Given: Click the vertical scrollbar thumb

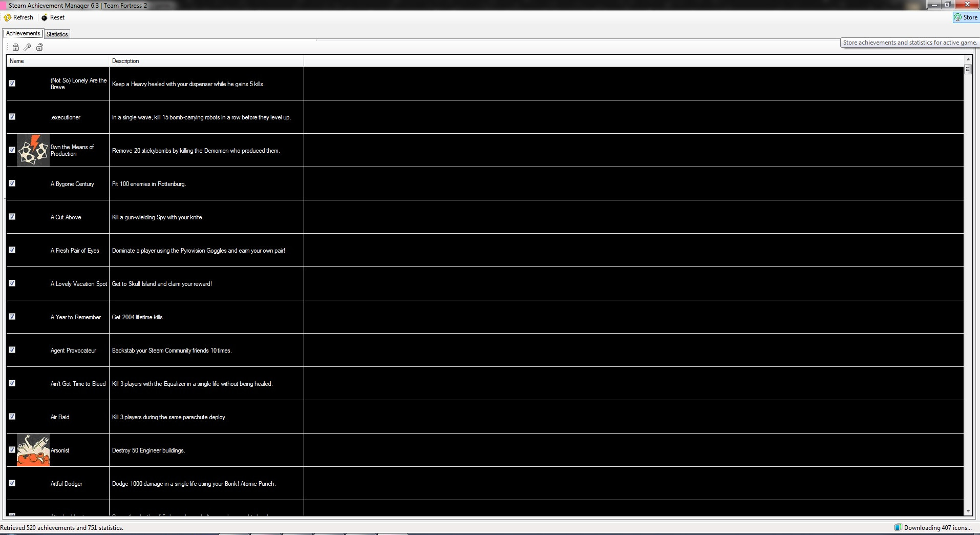Looking at the screenshot, I should click(x=968, y=69).
